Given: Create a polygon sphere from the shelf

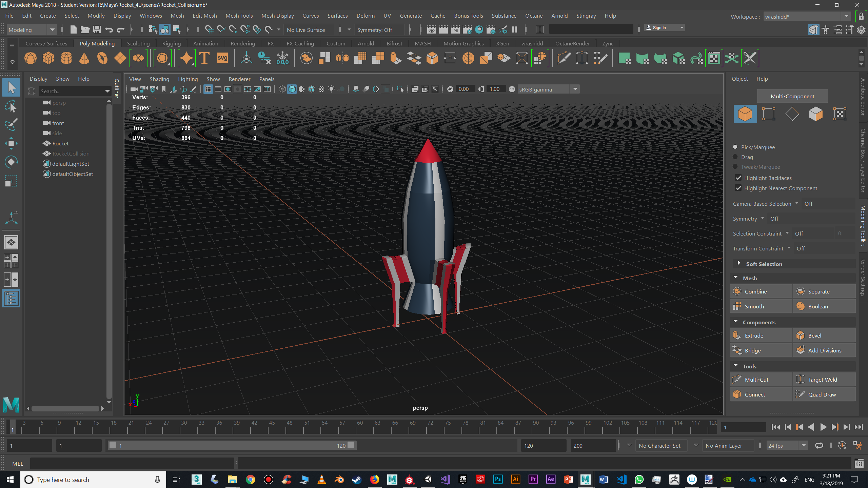Looking at the screenshot, I should [31, 58].
